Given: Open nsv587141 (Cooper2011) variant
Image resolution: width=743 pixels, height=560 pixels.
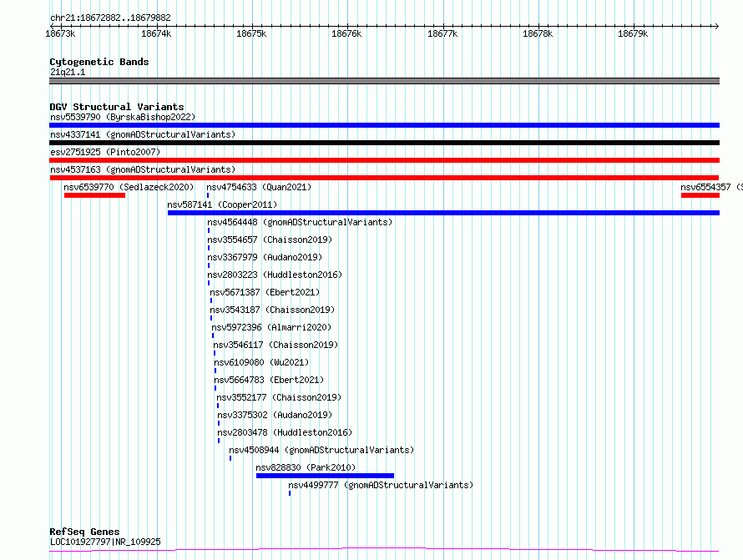Looking at the screenshot, I should [x=222, y=204].
